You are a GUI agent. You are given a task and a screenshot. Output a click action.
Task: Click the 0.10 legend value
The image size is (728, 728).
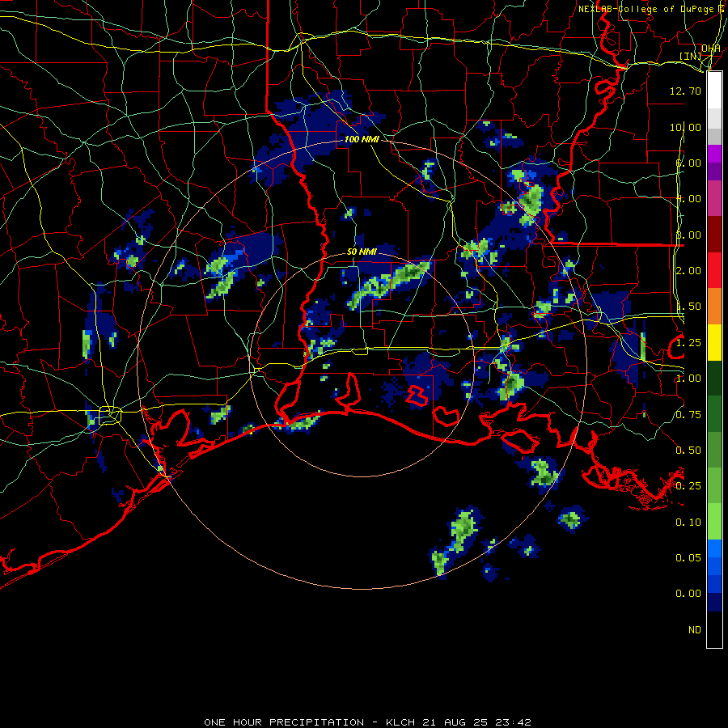pos(688,523)
